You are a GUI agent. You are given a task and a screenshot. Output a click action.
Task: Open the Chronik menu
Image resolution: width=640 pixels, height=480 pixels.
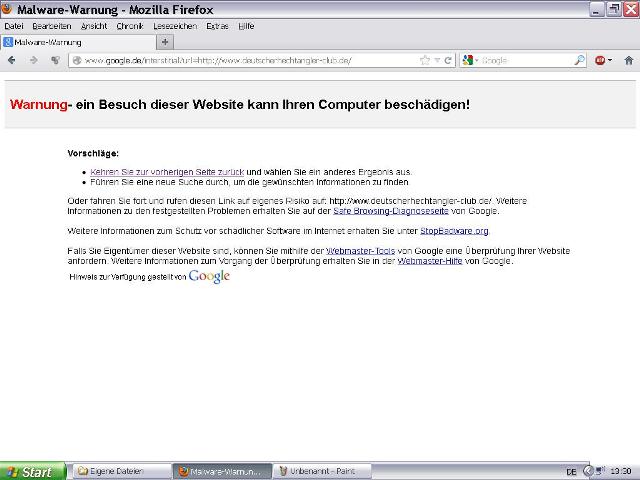click(130, 26)
